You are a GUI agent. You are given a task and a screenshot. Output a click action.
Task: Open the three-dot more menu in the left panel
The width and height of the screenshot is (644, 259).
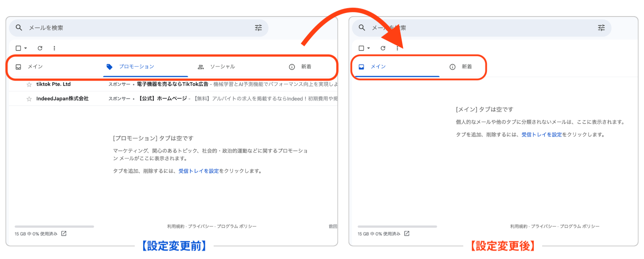pos(54,48)
